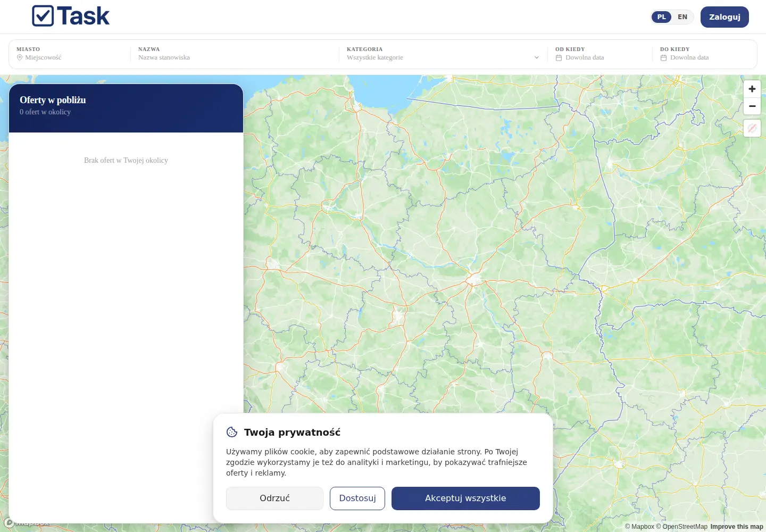The width and height of the screenshot is (766, 532).
Task: Focus the Miejscowość city input
Action: click(x=72, y=57)
